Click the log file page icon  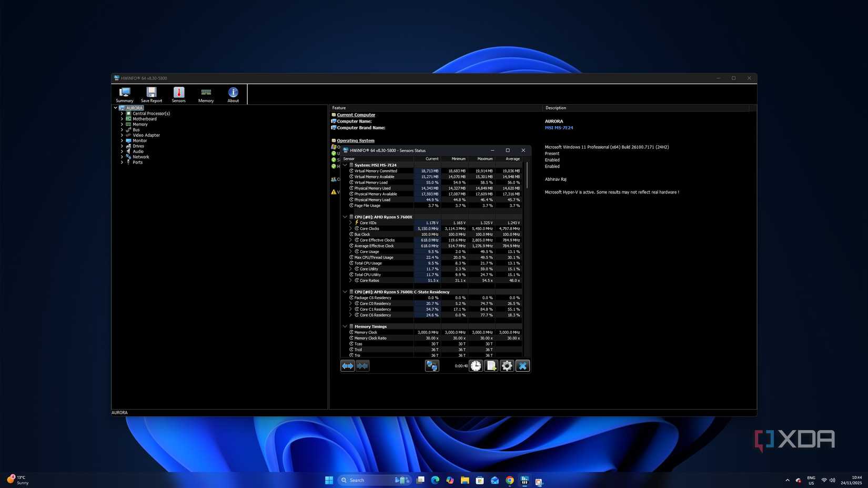tap(491, 366)
